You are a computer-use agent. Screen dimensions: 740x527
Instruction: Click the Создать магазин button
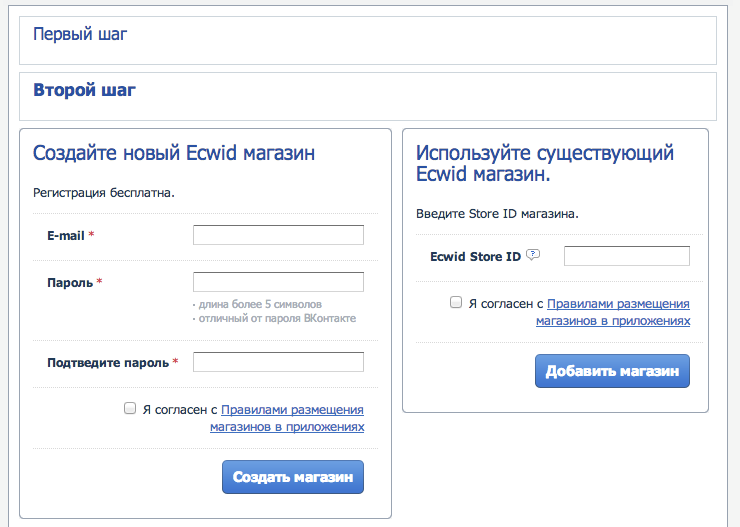[293, 477]
